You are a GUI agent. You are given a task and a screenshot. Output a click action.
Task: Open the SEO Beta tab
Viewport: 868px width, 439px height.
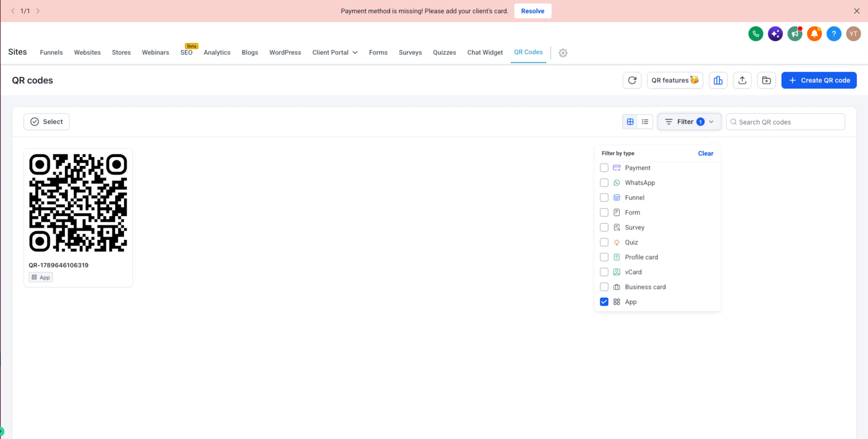click(186, 53)
